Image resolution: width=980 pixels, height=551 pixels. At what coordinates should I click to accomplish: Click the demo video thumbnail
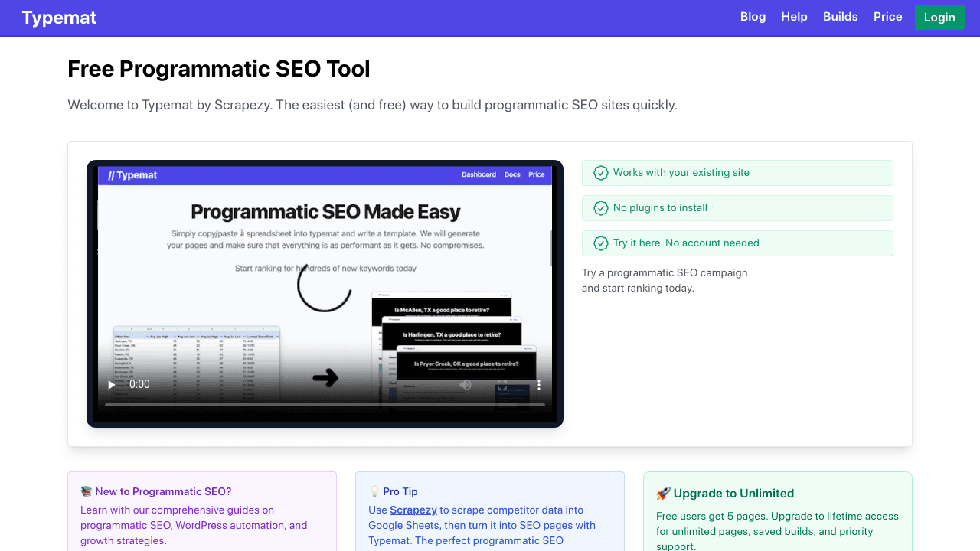coord(325,294)
